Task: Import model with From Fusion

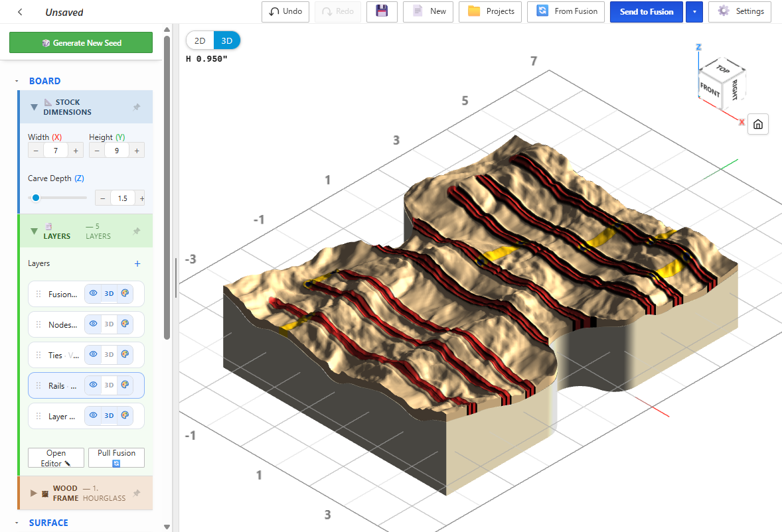Action: point(566,11)
